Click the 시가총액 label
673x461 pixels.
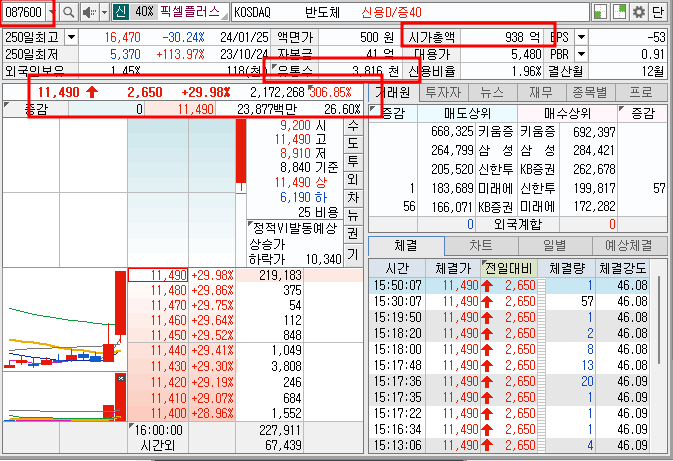[x=431, y=37]
